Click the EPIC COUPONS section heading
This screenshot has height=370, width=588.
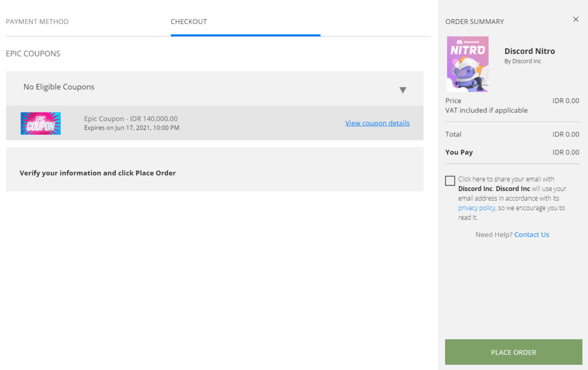[33, 53]
